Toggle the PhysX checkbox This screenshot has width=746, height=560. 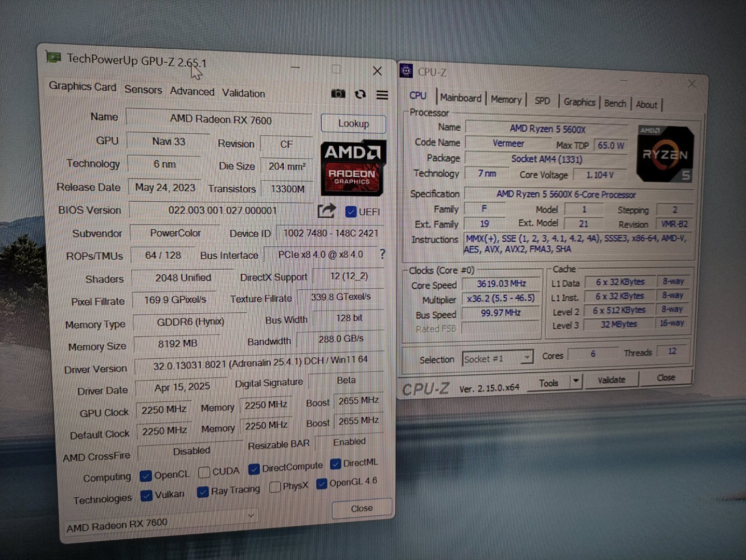[x=275, y=486]
